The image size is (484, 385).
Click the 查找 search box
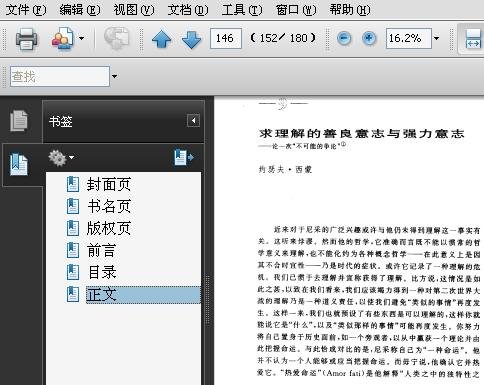[x=60, y=77]
